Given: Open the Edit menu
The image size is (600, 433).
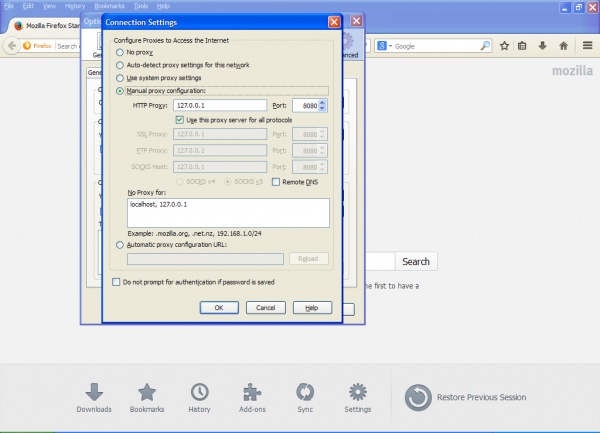Looking at the screenshot, I should click(28, 6).
